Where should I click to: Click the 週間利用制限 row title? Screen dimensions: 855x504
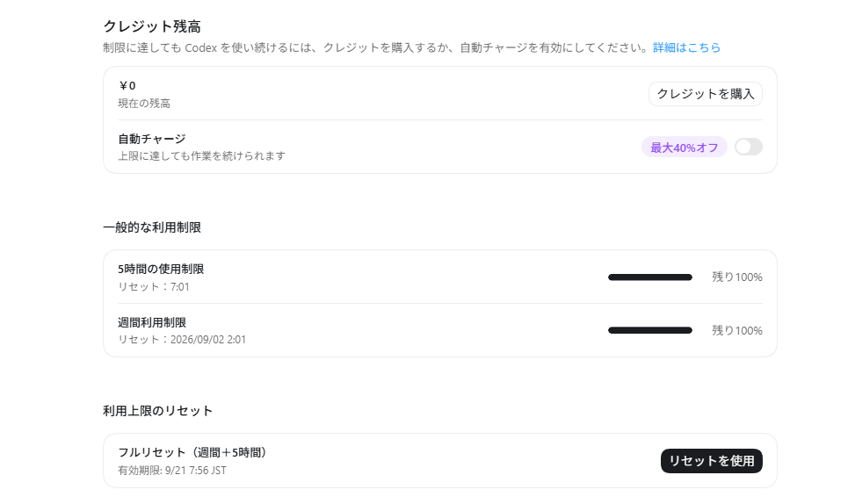152,322
